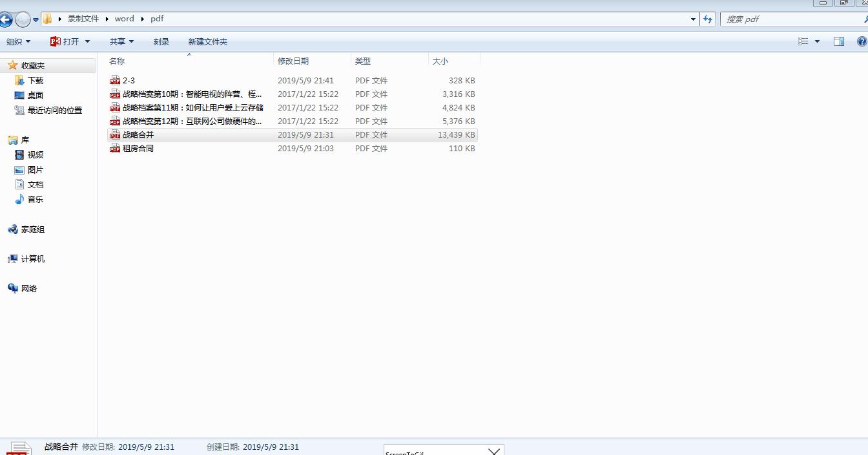Open the 共享 menu
The width and height of the screenshot is (868, 455).
tap(121, 41)
